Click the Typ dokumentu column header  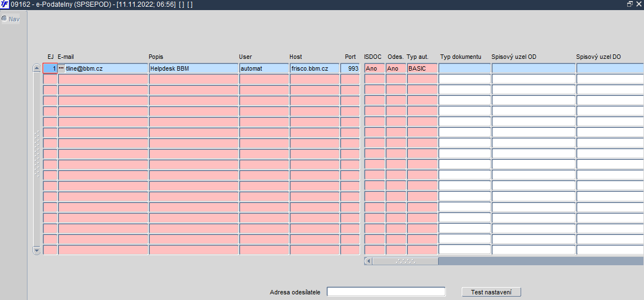pyautogui.click(x=461, y=57)
